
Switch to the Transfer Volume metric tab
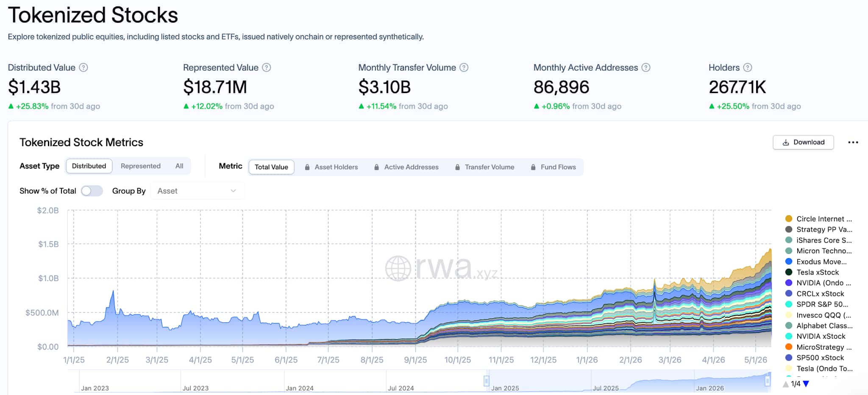tap(484, 167)
